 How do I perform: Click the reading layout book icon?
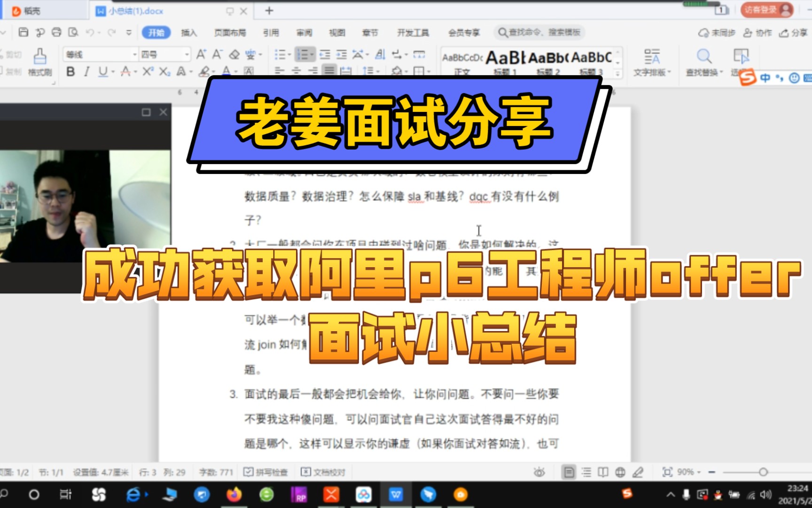tap(603, 472)
